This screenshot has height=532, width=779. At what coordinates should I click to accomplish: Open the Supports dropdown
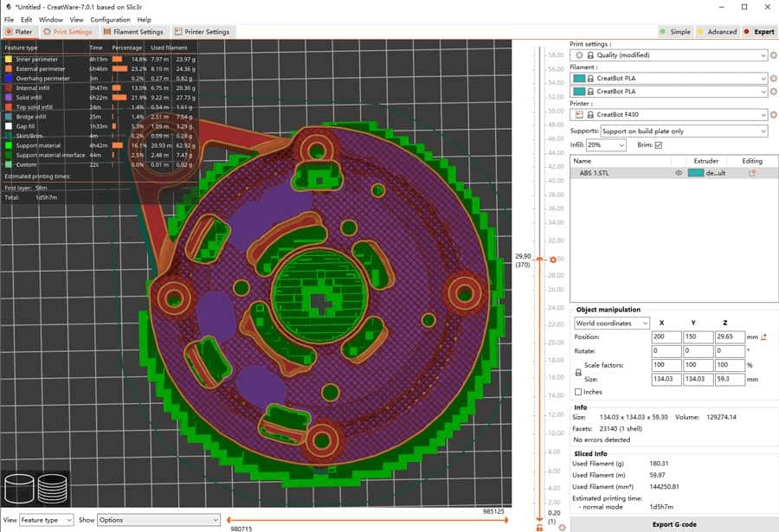point(684,131)
